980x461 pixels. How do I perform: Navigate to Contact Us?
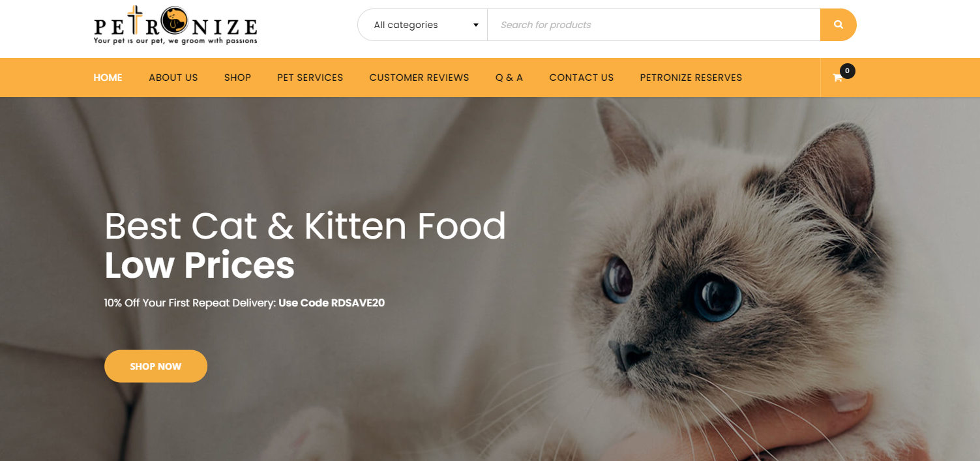(582, 78)
